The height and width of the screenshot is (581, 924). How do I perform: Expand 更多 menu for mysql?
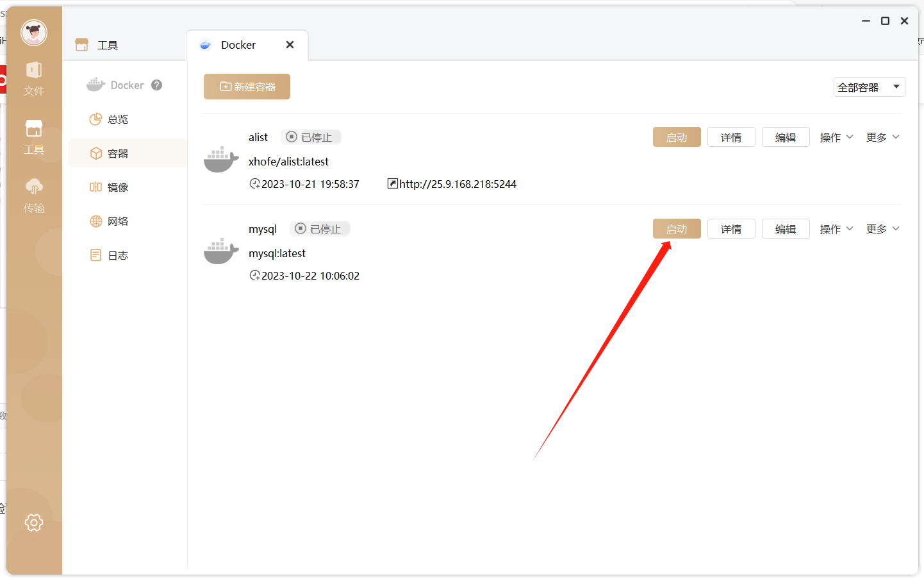tap(882, 229)
